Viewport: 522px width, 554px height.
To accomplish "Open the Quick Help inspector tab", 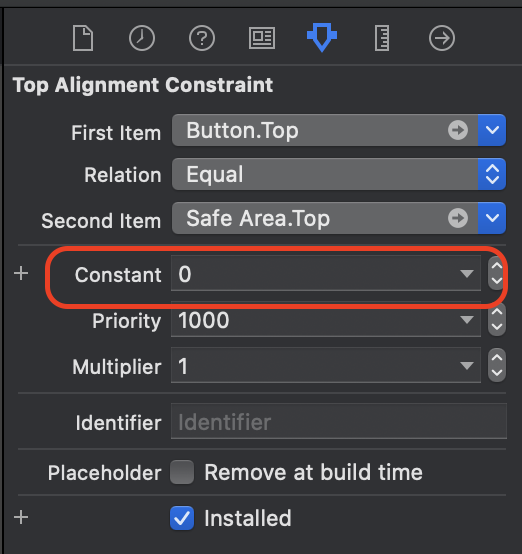I will (x=202, y=38).
